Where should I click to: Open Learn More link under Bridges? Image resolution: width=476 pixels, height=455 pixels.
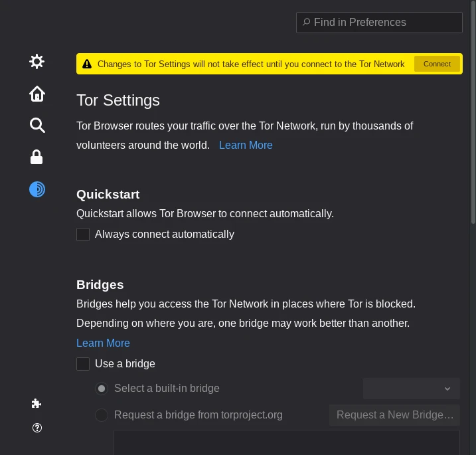click(x=103, y=343)
